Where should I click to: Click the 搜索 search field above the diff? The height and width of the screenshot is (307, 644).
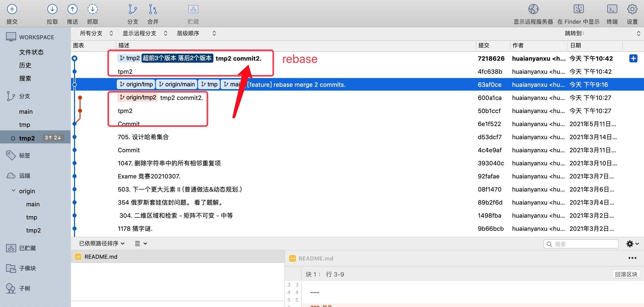tap(581, 243)
